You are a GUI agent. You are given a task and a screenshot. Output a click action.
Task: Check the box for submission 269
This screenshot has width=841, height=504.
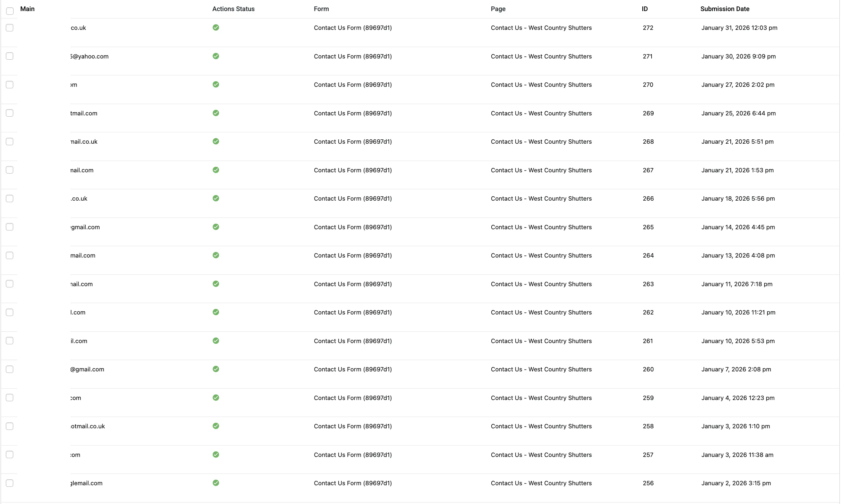[x=10, y=113]
